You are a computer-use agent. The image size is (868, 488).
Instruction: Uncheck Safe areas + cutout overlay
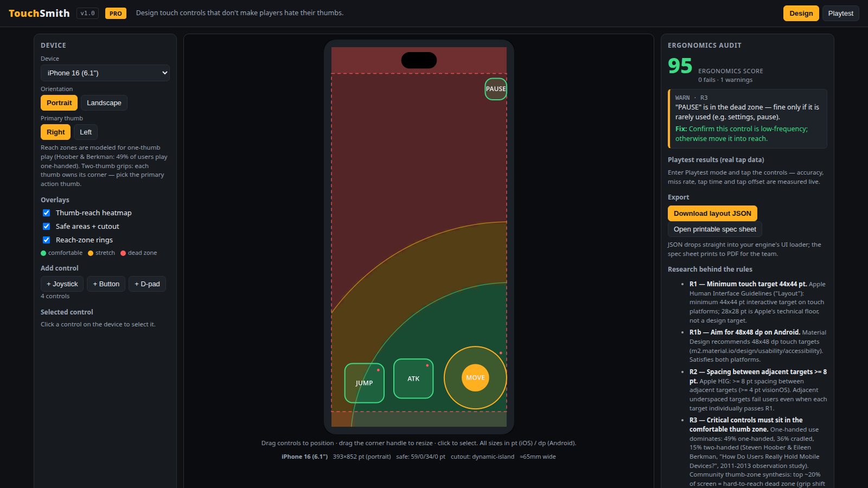click(47, 227)
